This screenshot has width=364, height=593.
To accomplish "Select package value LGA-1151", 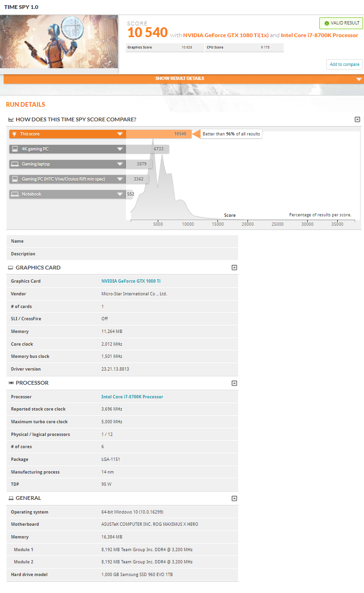I will pos(111,459).
